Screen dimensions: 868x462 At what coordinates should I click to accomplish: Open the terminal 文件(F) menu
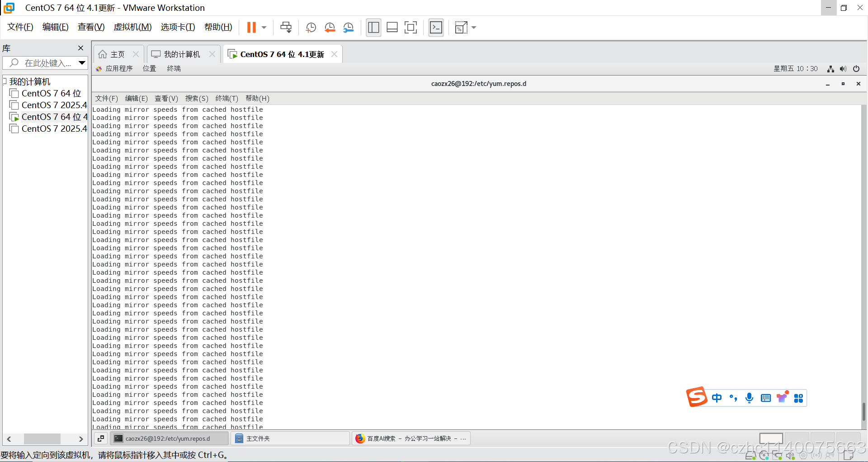(106, 98)
